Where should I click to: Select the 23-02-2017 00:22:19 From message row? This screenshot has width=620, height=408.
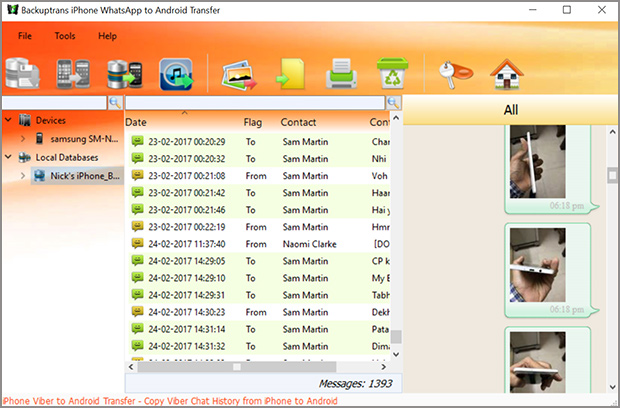tap(258, 227)
